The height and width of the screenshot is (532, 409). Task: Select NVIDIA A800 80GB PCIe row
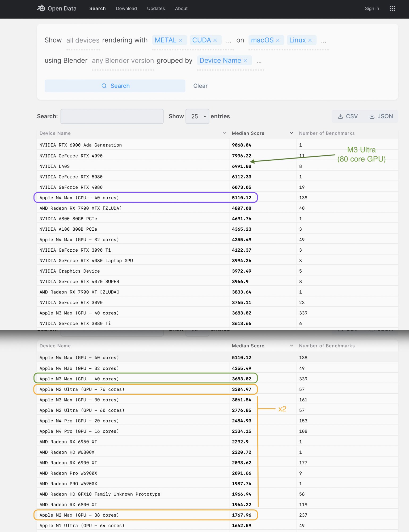pyautogui.click(x=217, y=219)
